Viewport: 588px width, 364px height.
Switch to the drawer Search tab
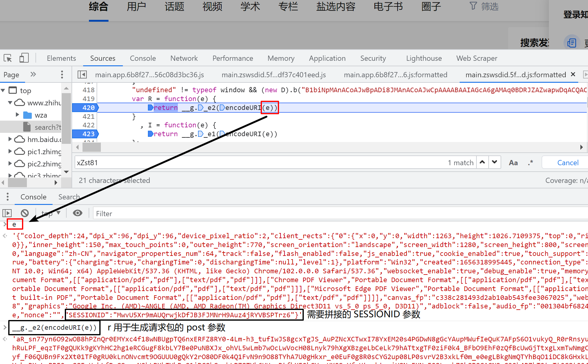69,197
